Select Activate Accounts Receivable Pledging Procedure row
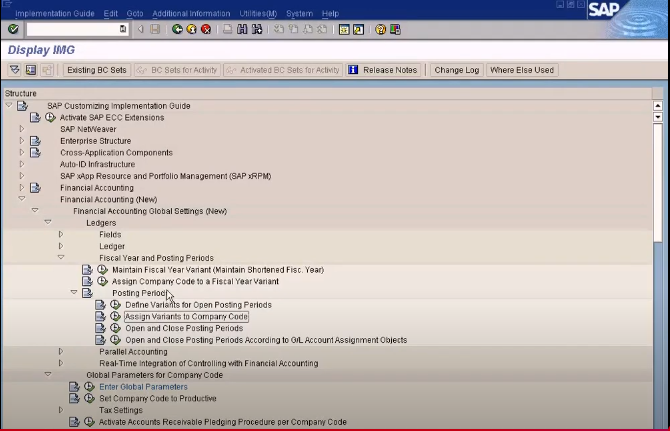670x431 pixels. (x=223, y=422)
